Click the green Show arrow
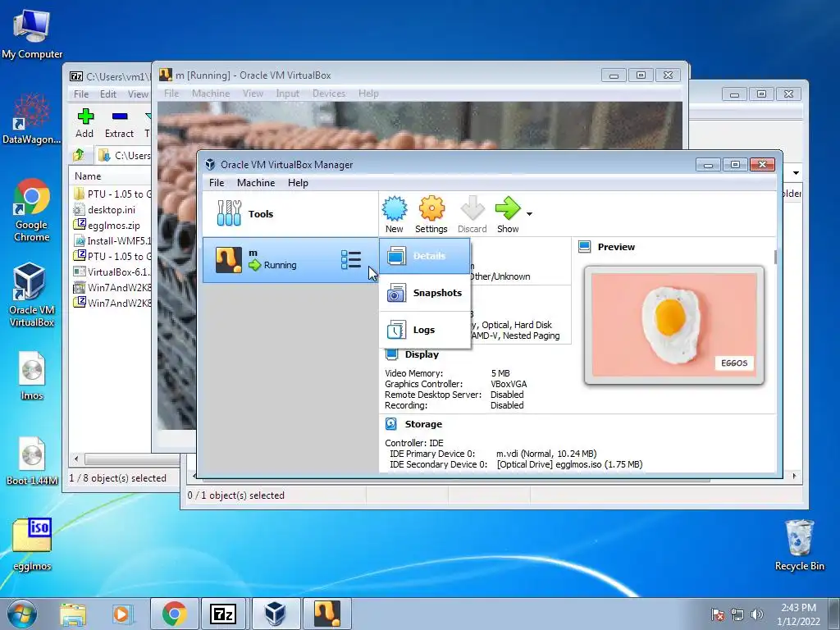This screenshot has height=630, width=840. tap(507, 208)
